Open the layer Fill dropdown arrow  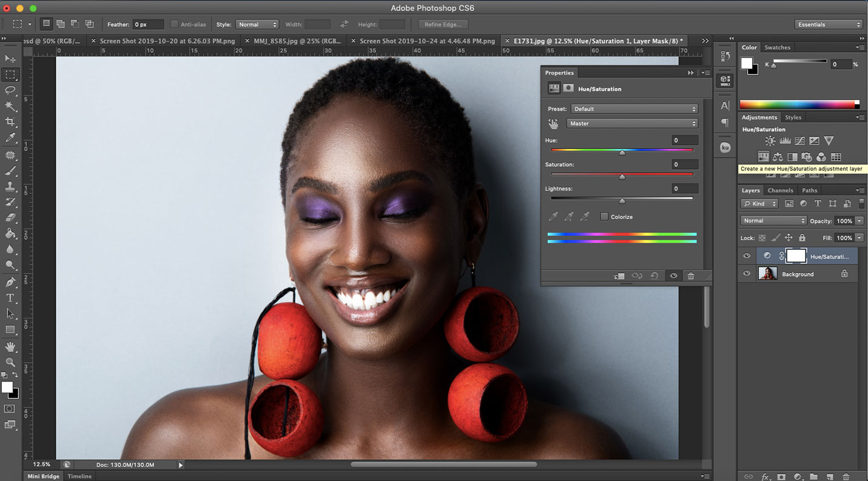(x=860, y=238)
